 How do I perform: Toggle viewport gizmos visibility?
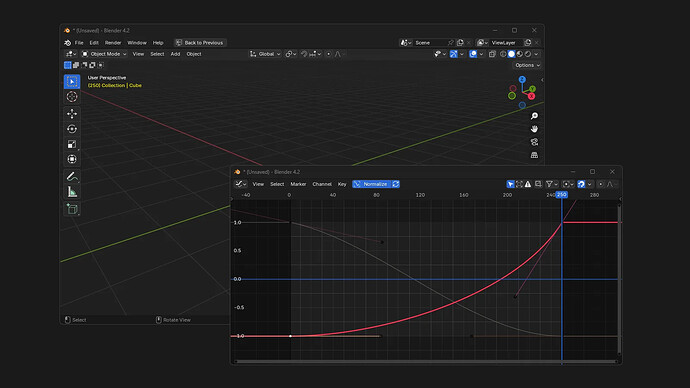click(454, 54)
